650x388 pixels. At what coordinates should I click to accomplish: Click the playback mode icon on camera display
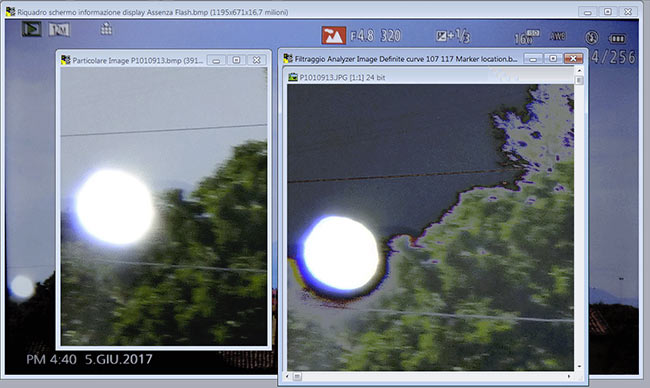pos(32,29)
